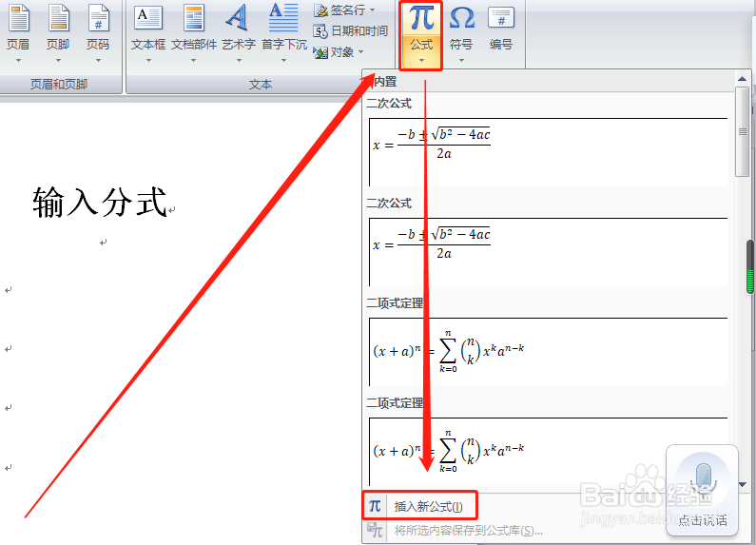Click the 公式 pi equation icon
This screenshot has width=756, height=545.
421,18
